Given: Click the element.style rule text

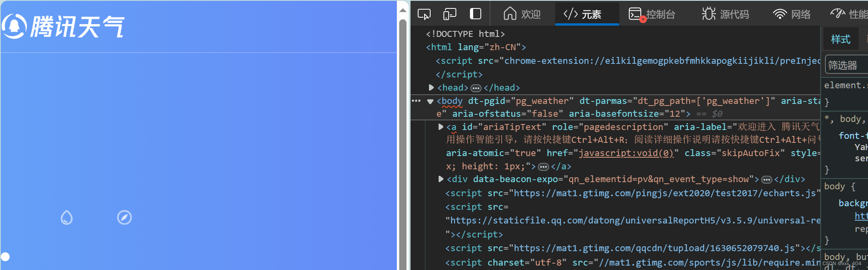Looking at the screenshot, I should click(846, 85).
